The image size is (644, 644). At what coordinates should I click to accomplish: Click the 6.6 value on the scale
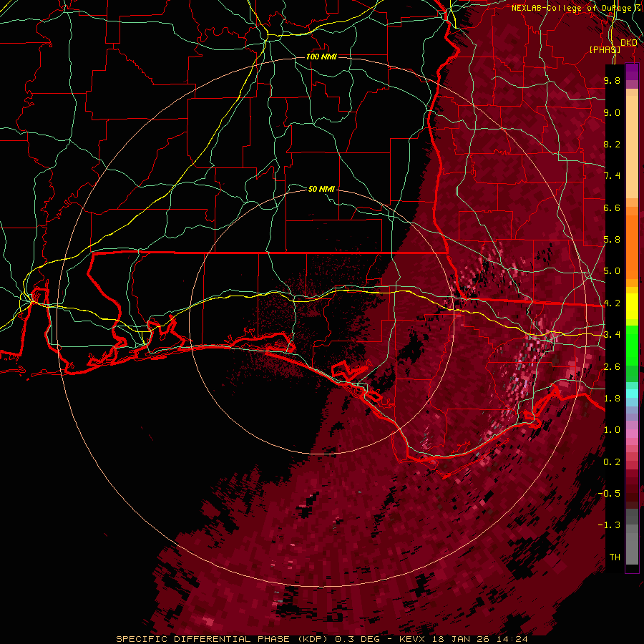[612, 208]
